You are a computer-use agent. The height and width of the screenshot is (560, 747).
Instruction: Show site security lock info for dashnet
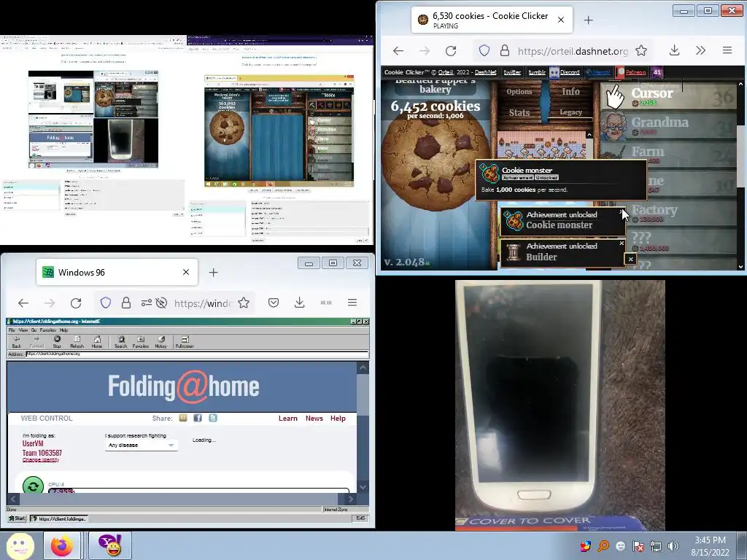pos(505,50)
